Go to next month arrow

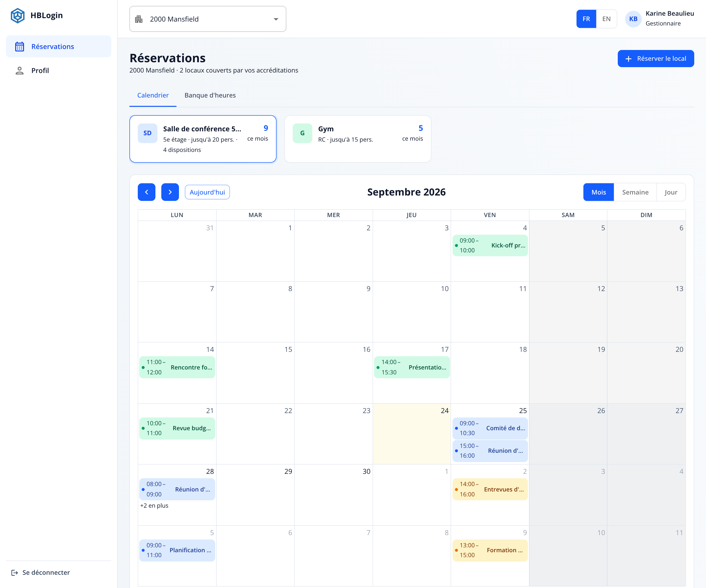(170, 192)
